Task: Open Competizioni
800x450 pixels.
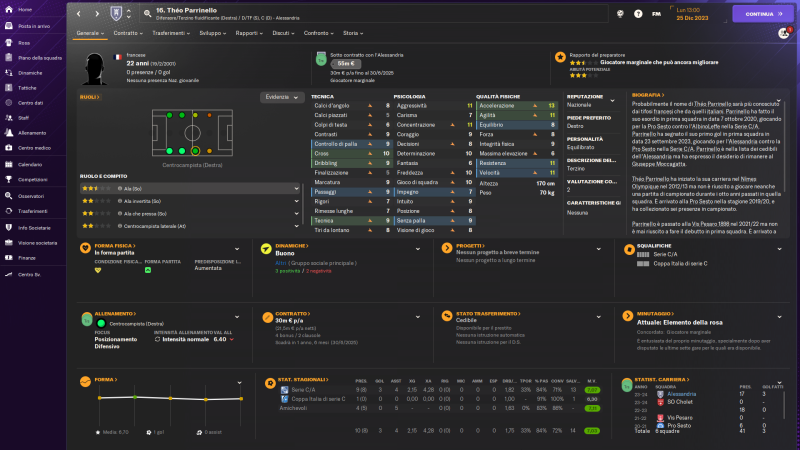Action: click(x=32, y=180)
